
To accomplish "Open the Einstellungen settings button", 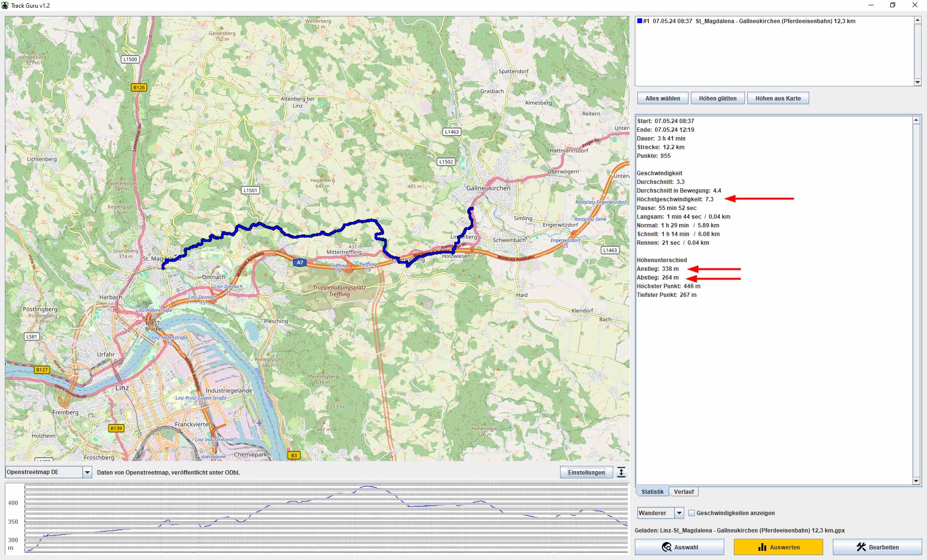I will (x=586, y=472).
